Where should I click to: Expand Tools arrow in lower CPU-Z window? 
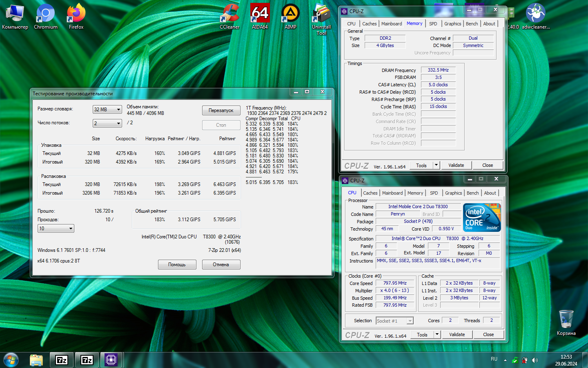(437, 334)
